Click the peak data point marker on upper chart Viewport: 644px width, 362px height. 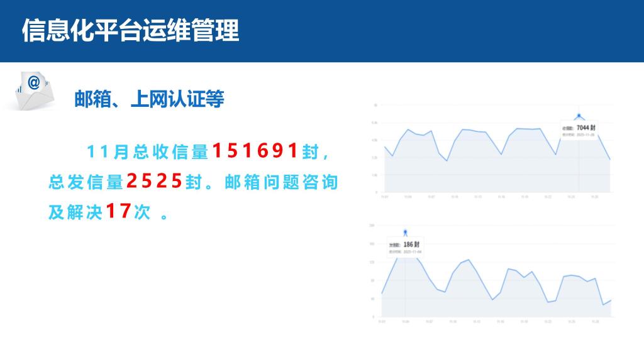[579, 116]
